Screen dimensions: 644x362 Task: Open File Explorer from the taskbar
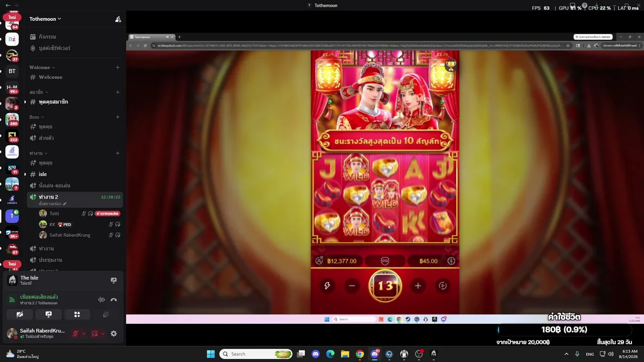345,354
